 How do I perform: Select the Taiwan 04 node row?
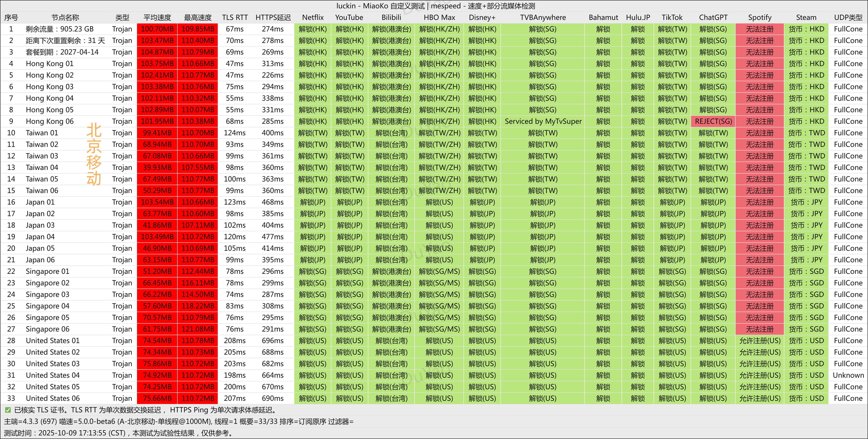[x=42, y=168]
